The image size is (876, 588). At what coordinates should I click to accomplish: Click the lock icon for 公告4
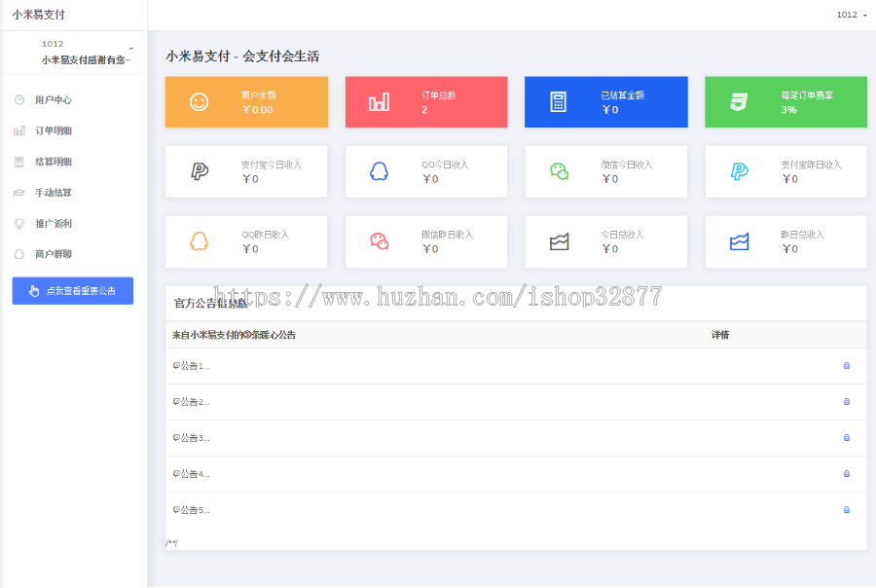pos(847,474)
